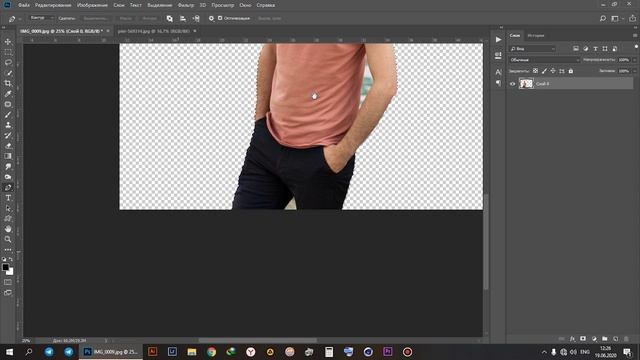Image resolution: width=640 pixels, height=360 pixels.
Task: Click the foreground black color swatch
Action: [x=5, y=267]
